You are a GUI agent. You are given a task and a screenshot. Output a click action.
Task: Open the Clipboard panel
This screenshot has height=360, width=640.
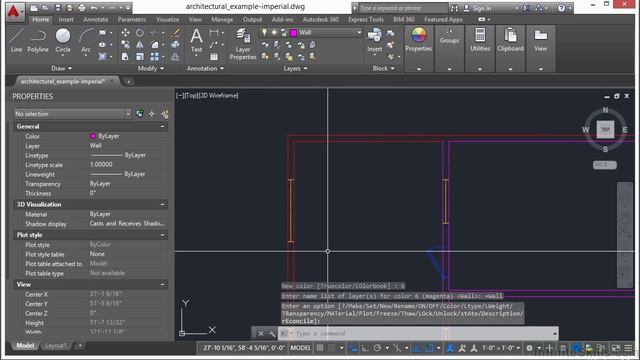pos(510,40)
